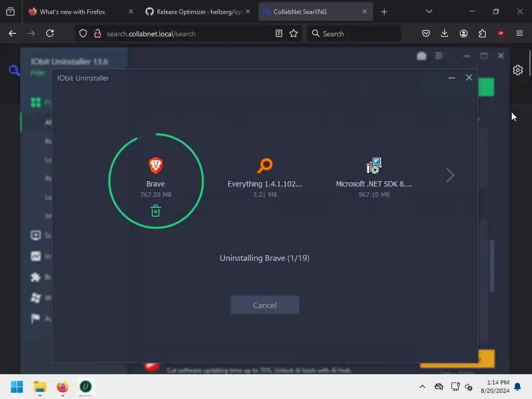The width and height of the screenshot is (532, 399).
Task: Show hidden system tray icons
Action: (422, 387)
